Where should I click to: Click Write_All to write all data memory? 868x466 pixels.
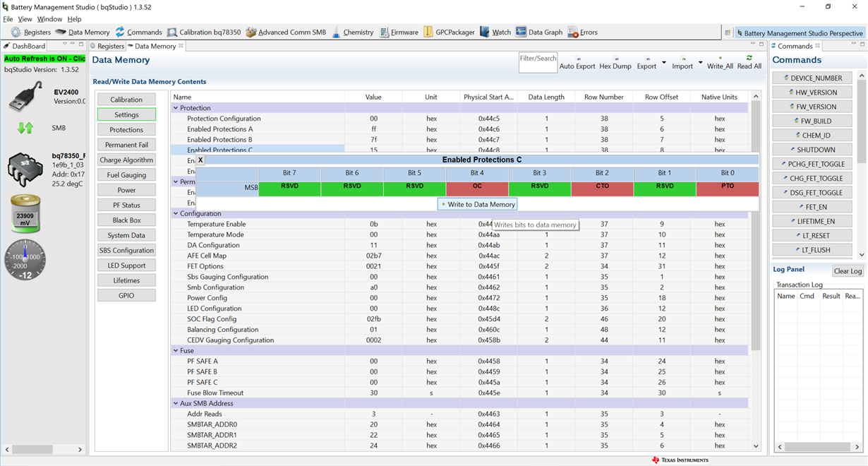click(720, 63)
